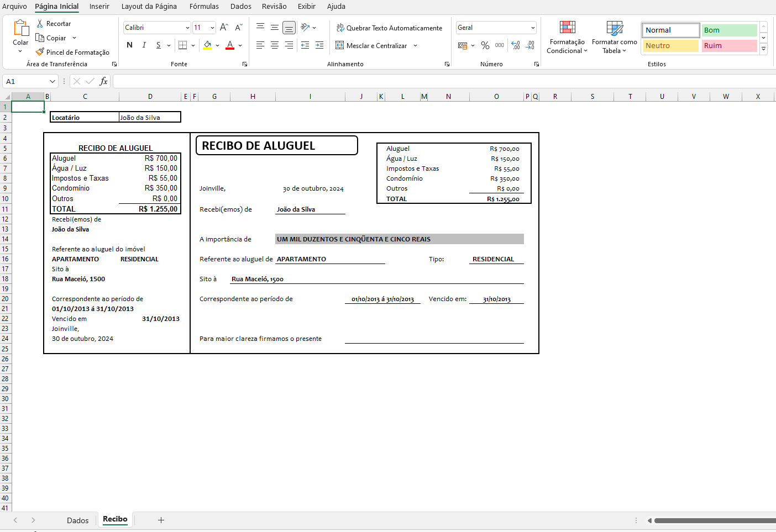Click the percent style icon

485,45
